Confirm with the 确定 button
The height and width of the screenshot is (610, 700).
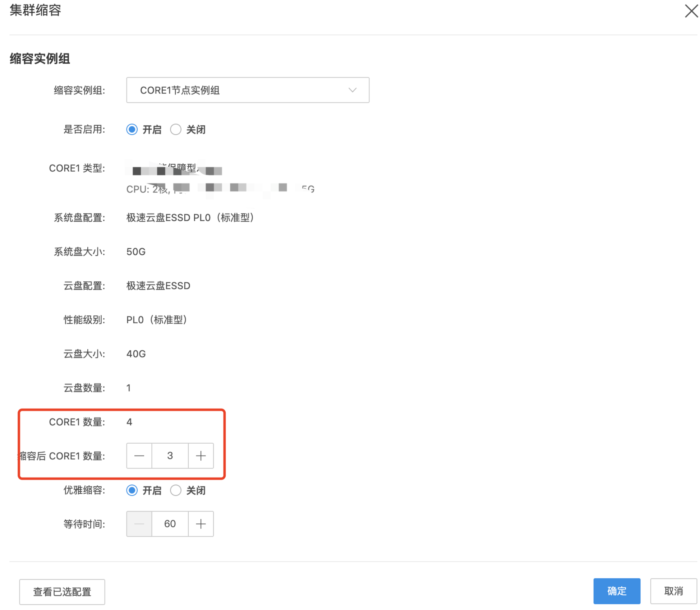pos(616,591)
